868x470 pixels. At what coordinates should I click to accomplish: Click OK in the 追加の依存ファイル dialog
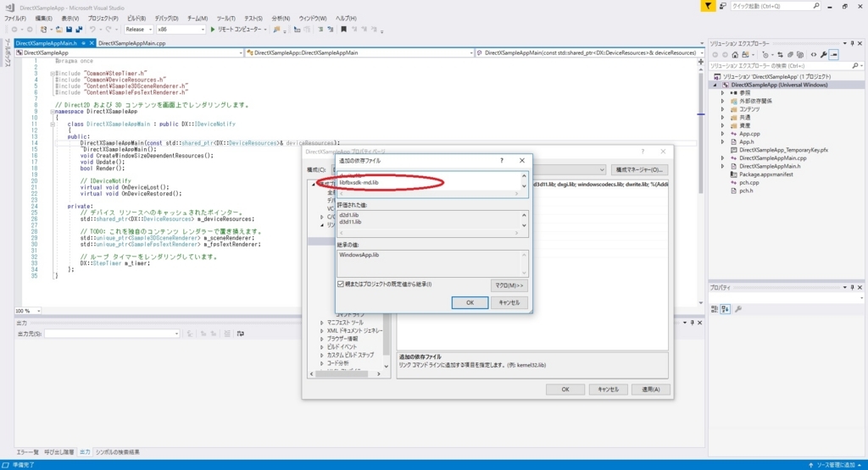(470, 302)
